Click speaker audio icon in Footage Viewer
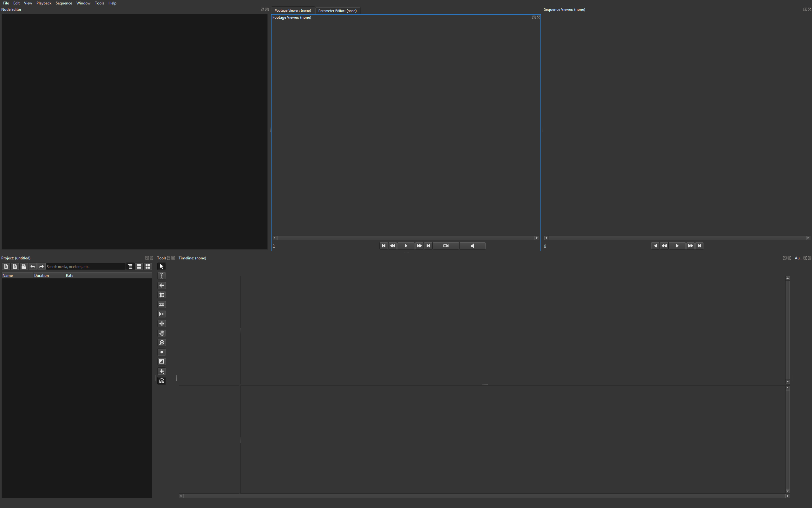The width and height of the screenshot is (812, 508). (472, 246)
